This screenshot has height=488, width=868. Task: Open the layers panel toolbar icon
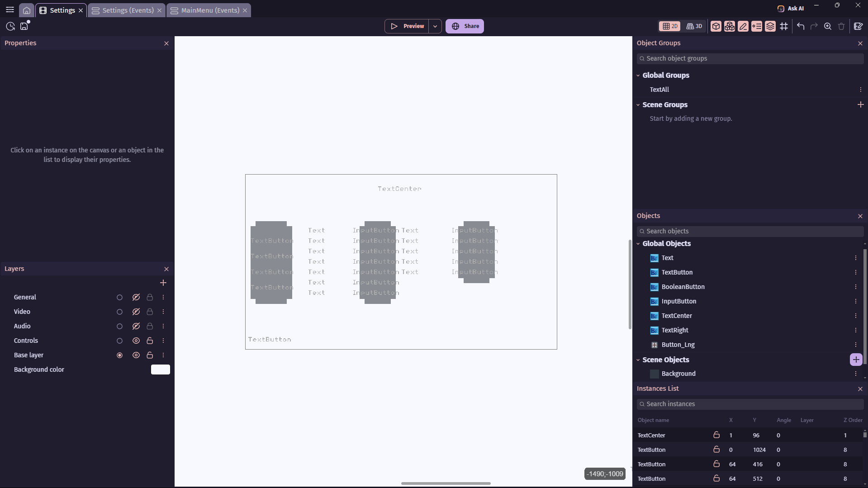(770, 26)
